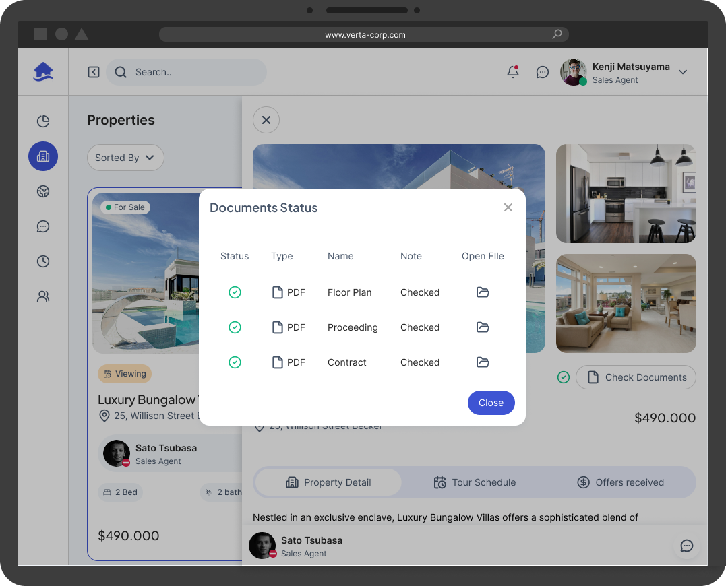The width and height of the screenshot is (728, 586).
Task: Click Contract status check icon
Action: 235,362
